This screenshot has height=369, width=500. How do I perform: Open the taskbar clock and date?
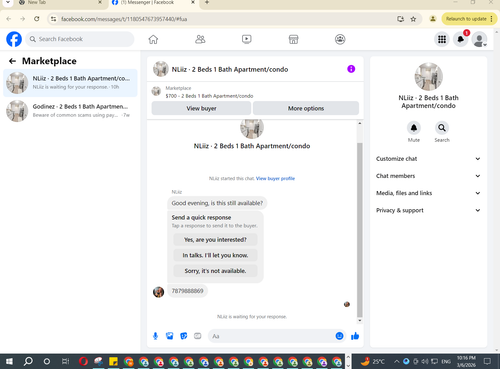click(x=466, y=361)
